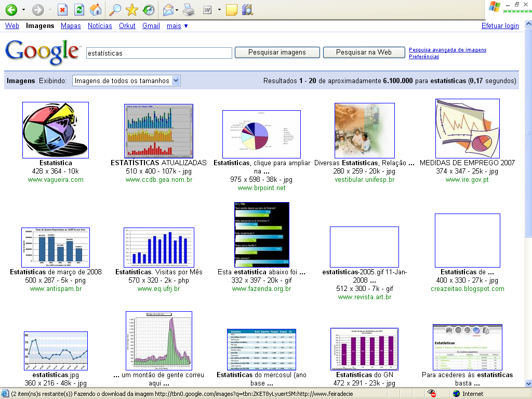Open the Search magnifier toolbar icon
Viewport: 532px width, 399px height.
115,9
